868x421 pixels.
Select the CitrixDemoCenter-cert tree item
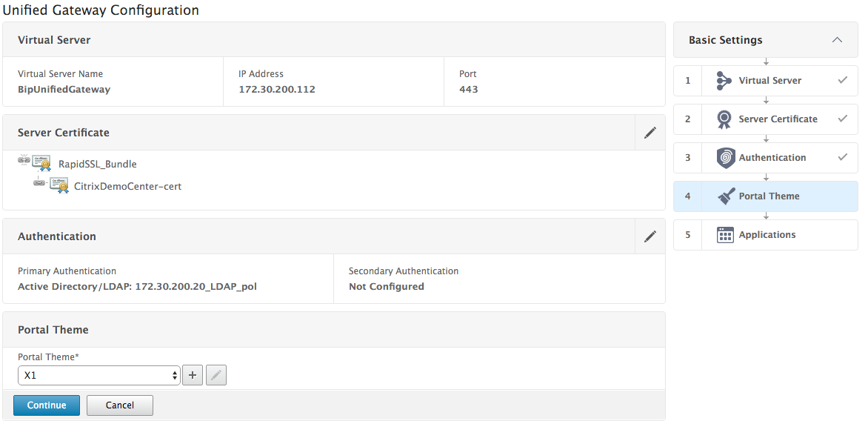pos(127,187)
